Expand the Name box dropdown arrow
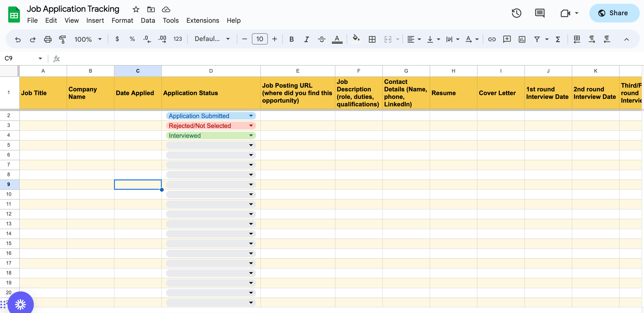Image resolution: width=644 pixels, height=313 pixels. (40, 58)
